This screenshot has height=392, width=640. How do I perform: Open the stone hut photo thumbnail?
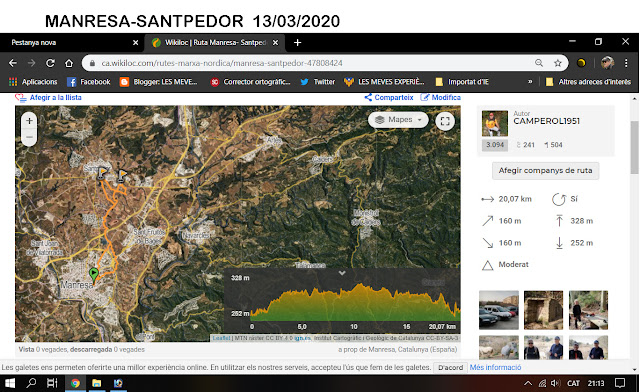pos(544,310)
